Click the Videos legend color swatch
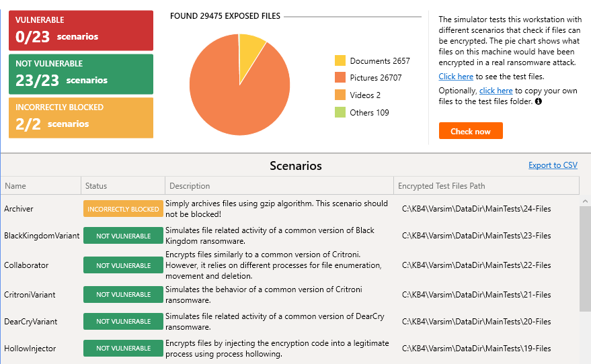The width and height of the screenshot is (591, 364). coord(340,95)
